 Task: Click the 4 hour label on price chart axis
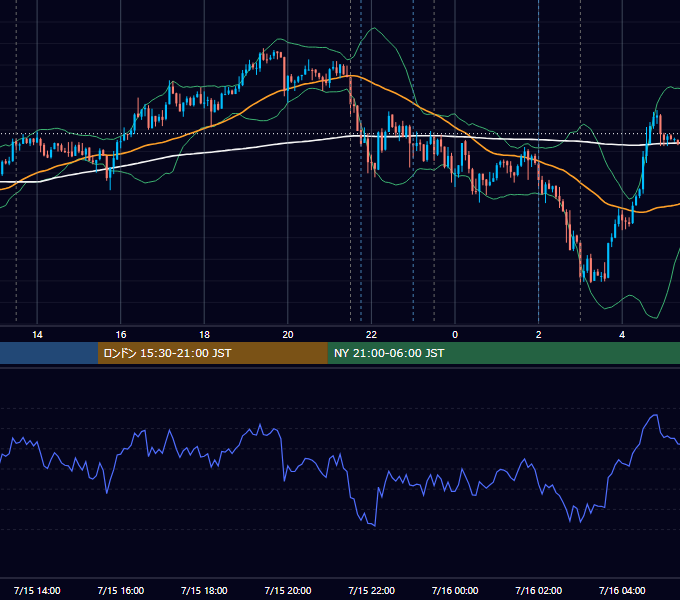tap(622, 335)
